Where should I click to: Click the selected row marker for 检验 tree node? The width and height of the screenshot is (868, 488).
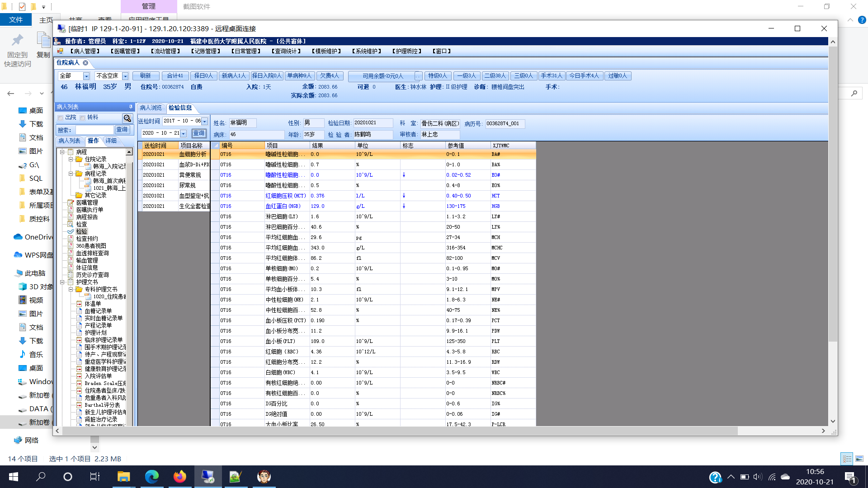(x=71, y=231)
